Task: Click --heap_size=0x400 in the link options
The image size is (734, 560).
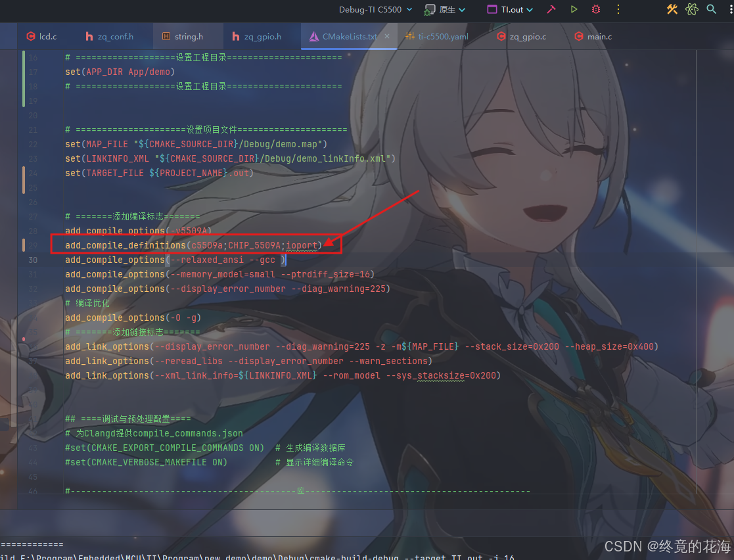Action: click(610, 346)
